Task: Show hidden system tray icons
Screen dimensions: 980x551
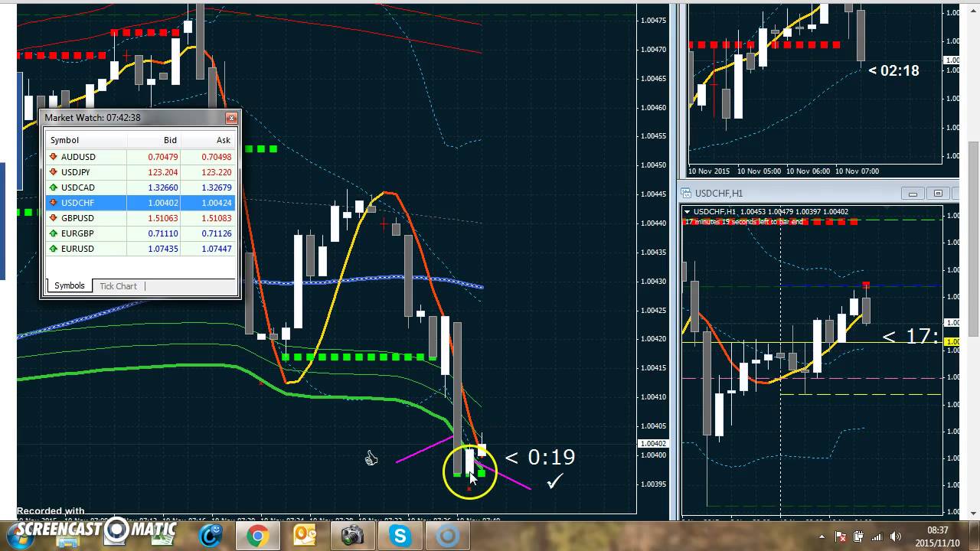Action: coord(822,537)
